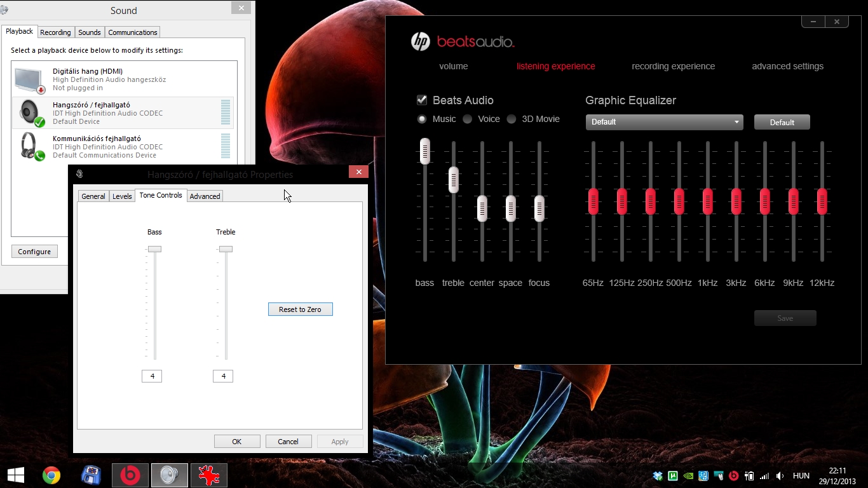Click the Reset to Zero button

300,309
